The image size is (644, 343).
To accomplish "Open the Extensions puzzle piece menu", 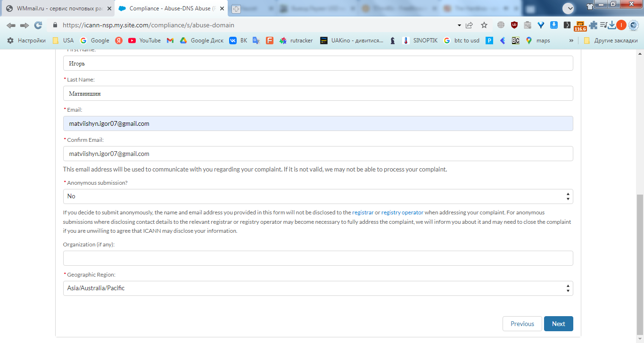I will (x=593, y=25).
